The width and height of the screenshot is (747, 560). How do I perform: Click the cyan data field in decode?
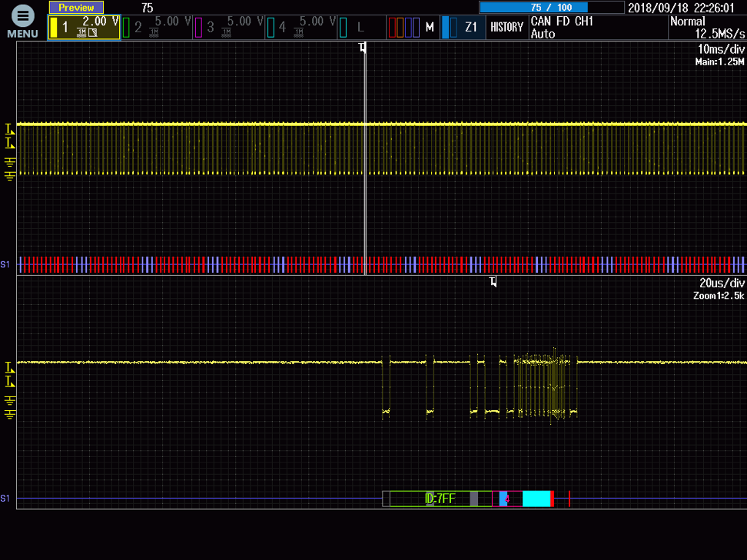(536, 499)
